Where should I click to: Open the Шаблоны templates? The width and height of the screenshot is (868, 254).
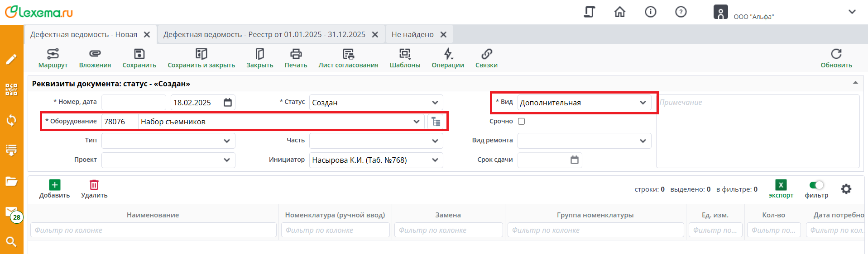click(405, 54)
